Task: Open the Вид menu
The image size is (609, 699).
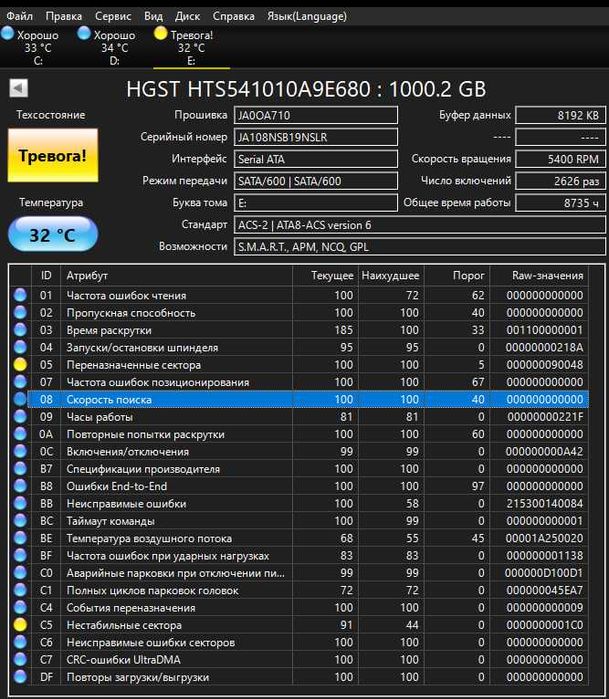Action: point(153,16)
